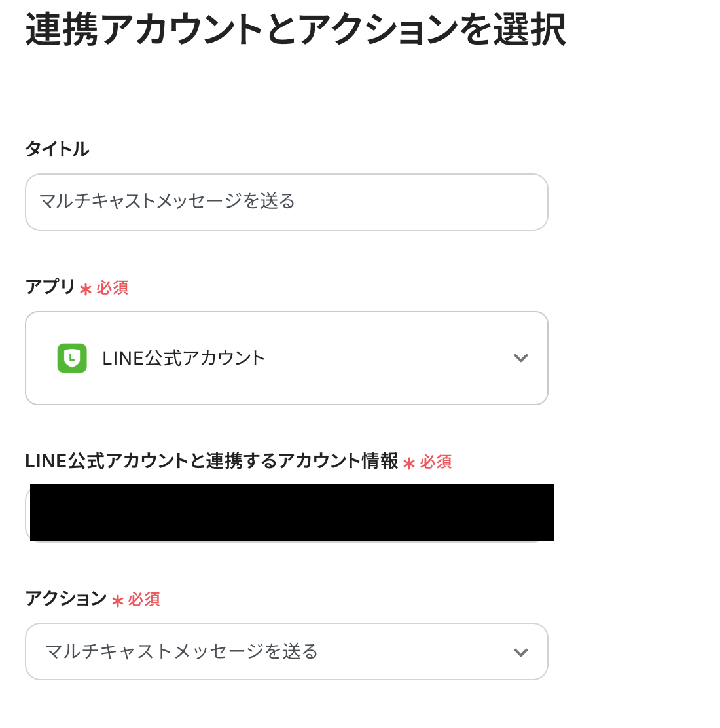Screen dimensions: 720x728
Task: Click the red asterisk beside アクション
Action: point(118,600)
